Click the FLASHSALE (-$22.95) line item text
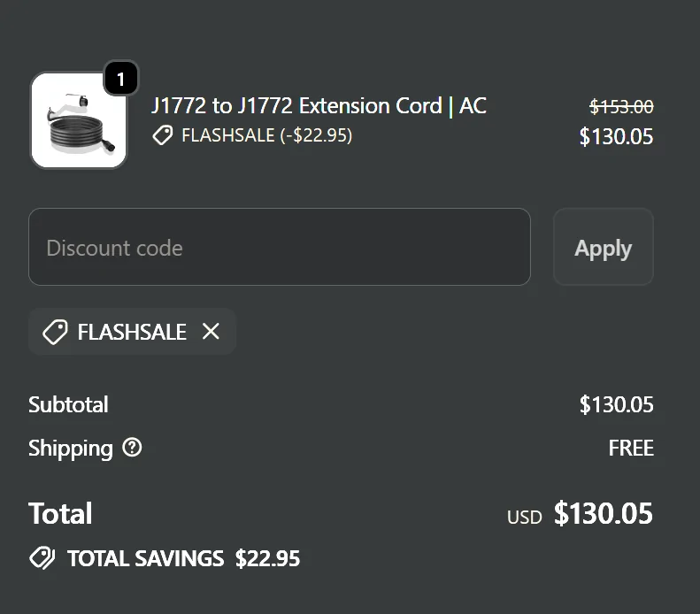This screenshot has width=700, height=614. click(x=266, y=135)
